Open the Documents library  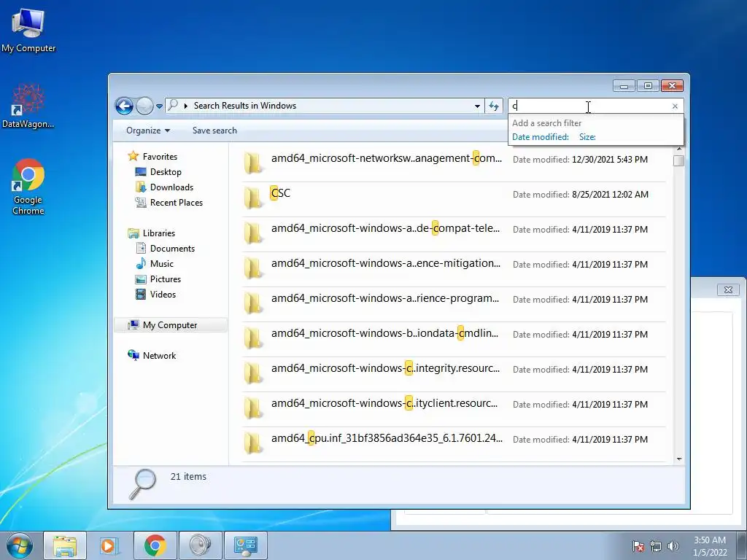coord(172,249)
